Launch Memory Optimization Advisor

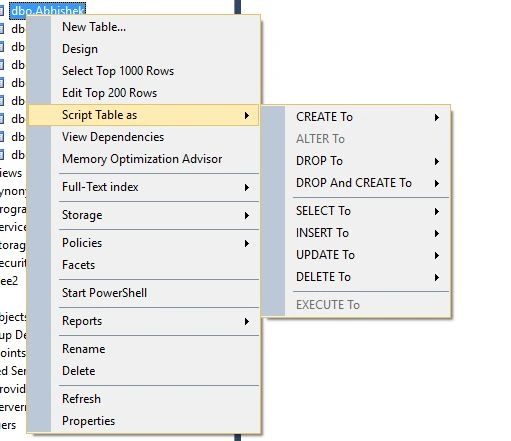[144, 159]
